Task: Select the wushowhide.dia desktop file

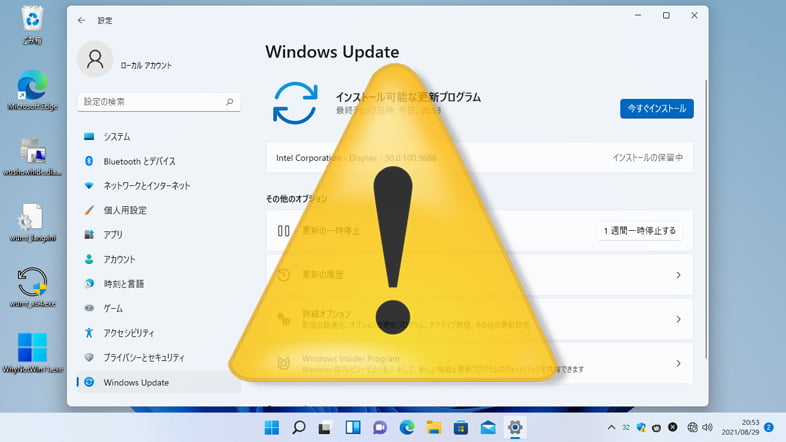Action: click(33, 156)
